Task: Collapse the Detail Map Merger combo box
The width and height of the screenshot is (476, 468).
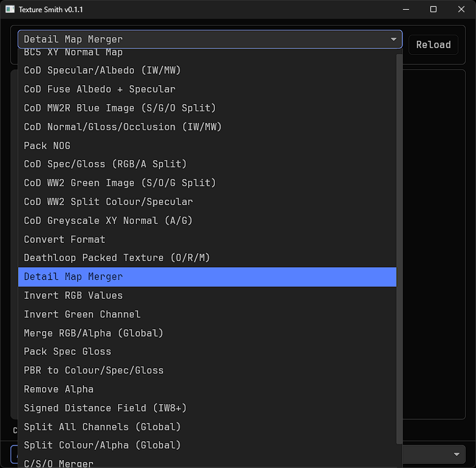Action: click(210, 39)
